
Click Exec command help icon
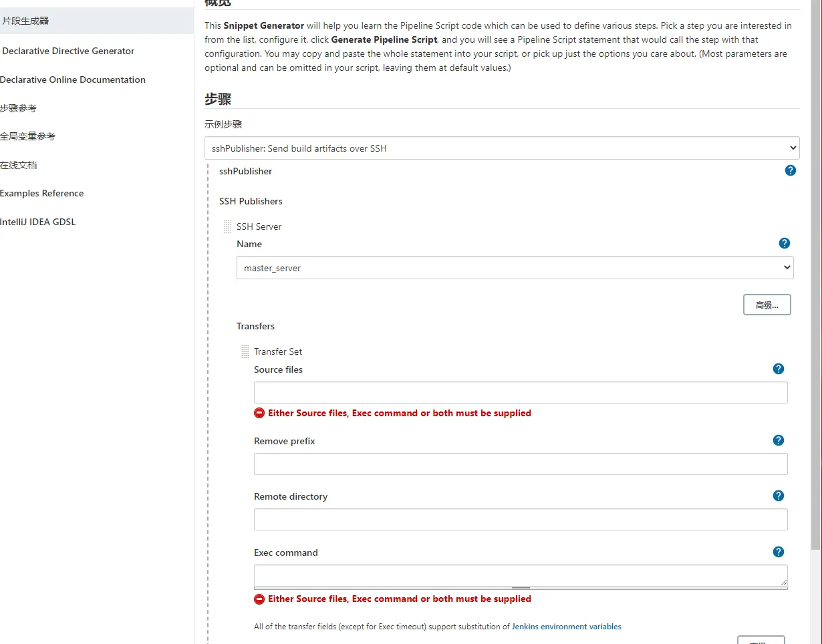[x=779, y=552]
